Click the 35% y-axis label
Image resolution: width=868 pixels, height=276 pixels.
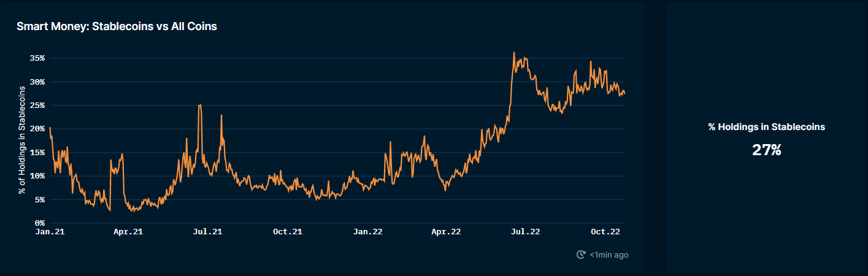pyautogui.click(x=37, y=58)
